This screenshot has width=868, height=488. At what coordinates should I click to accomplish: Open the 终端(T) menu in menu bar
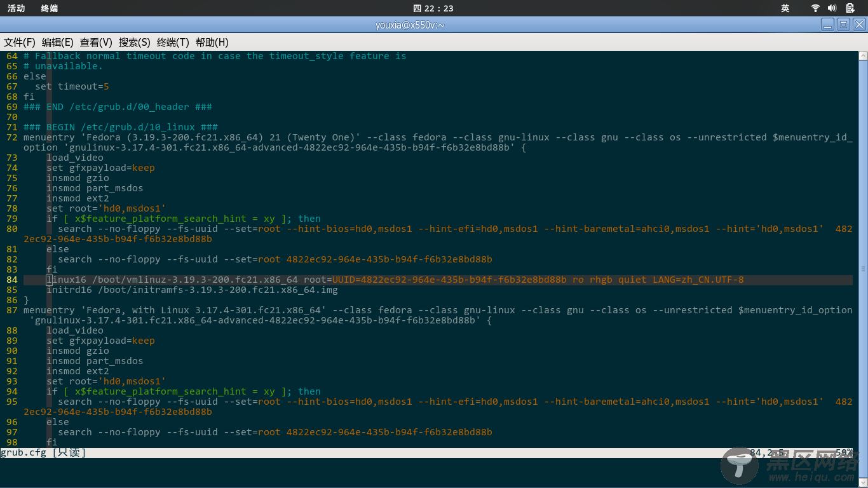(173, 43)
